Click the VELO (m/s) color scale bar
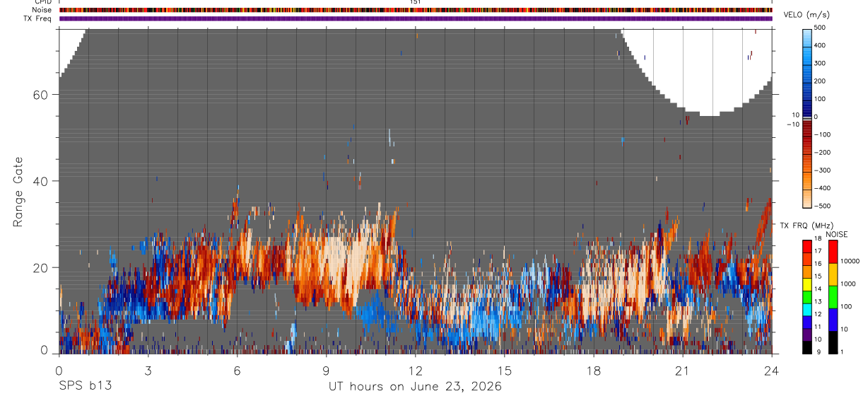This screenshot has height=401, width=868. [807, 117]
